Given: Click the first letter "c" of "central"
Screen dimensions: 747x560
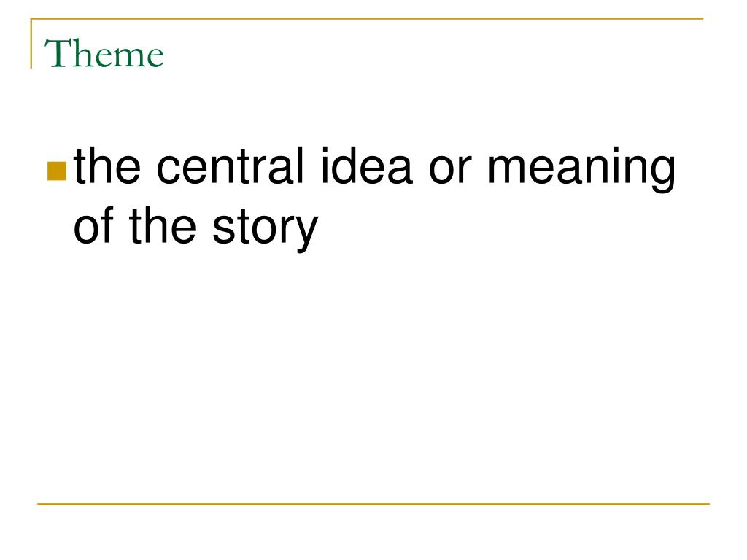Looking at the screenshot, I should [169, 171].
